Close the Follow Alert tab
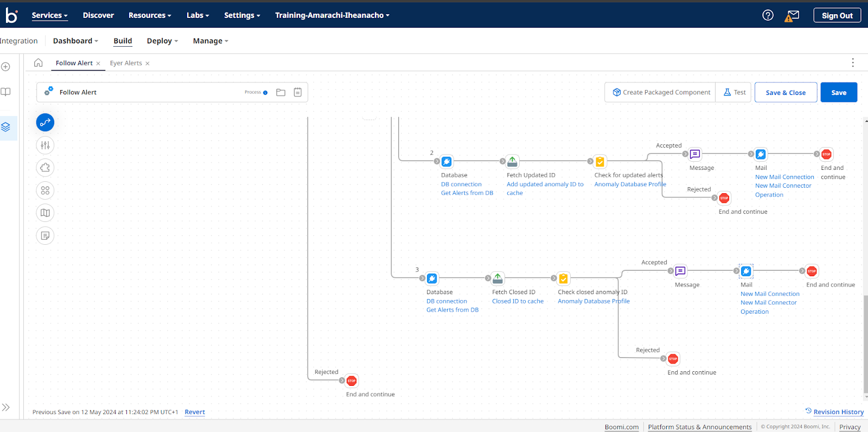The height and width of the screenshot is (432, 868). [98, 63]
